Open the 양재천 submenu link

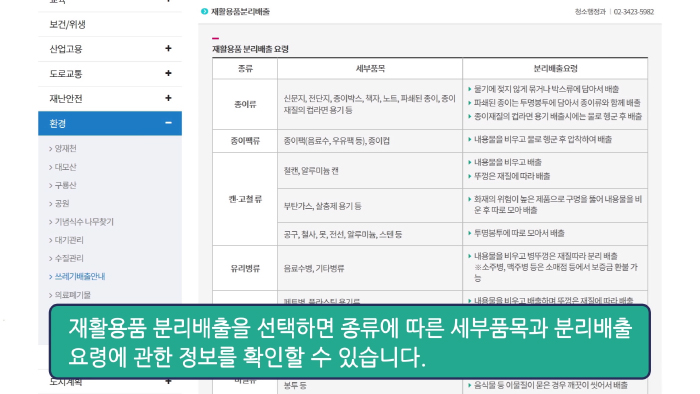pos(65,149)
